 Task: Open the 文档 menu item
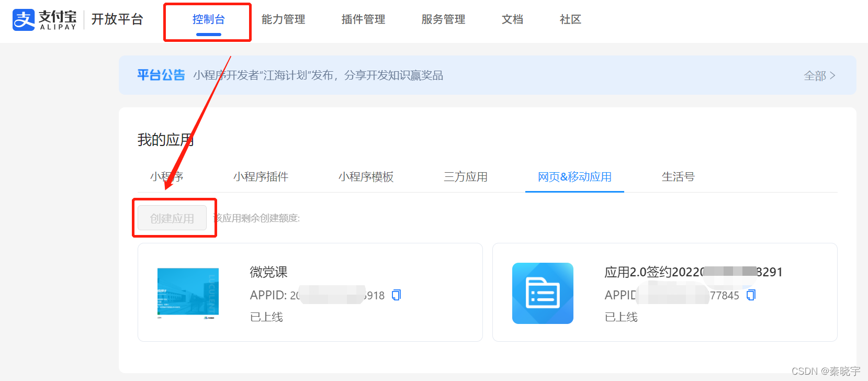pyautogui.click(x=512, y=19)
